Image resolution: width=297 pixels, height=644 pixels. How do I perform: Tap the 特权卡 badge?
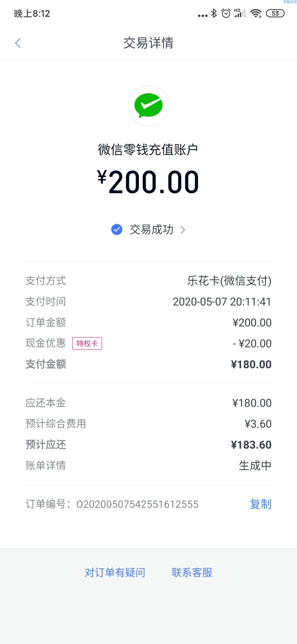87,343
